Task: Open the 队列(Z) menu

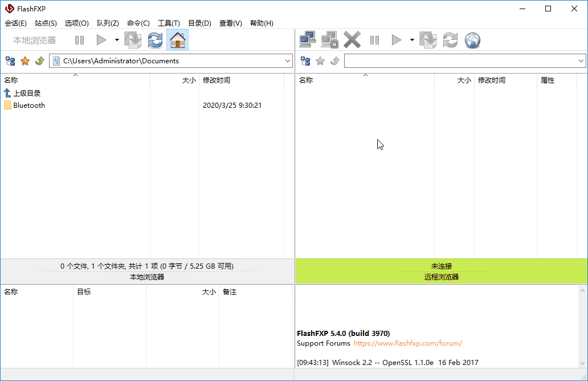Action: 108,23
